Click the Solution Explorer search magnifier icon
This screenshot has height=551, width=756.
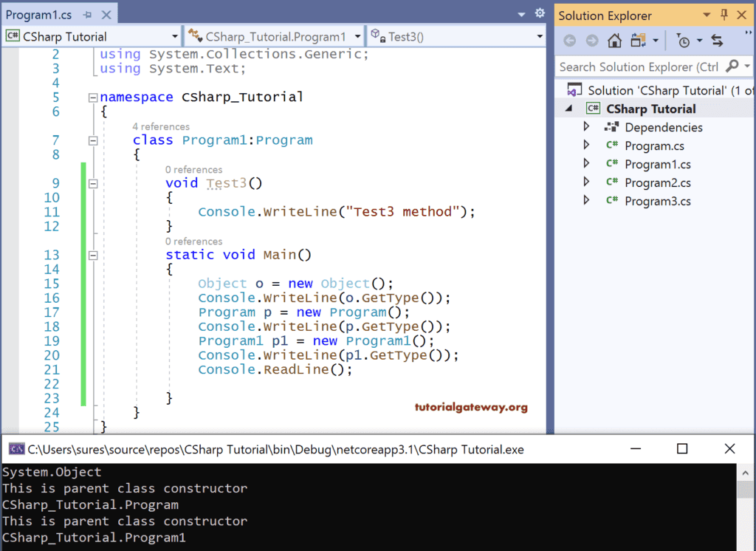point(732,66)
